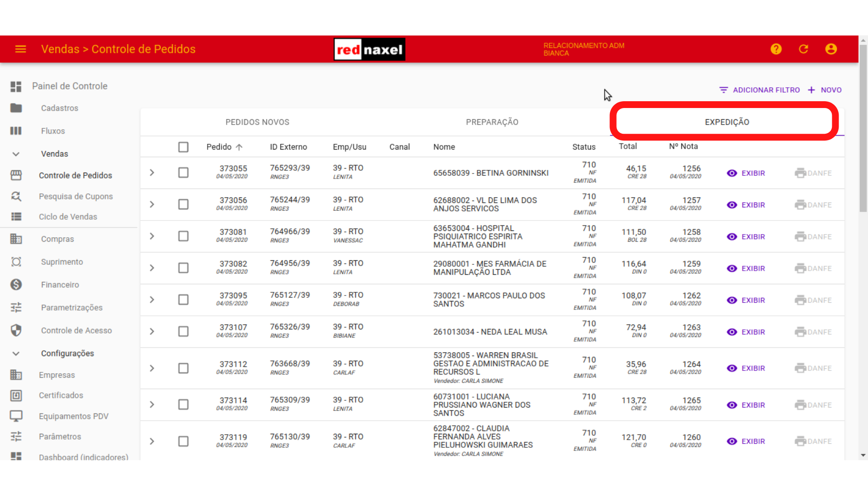Click the Painel de Controle dashboard icon
This screenshot has height=488, width=868.
16,86
